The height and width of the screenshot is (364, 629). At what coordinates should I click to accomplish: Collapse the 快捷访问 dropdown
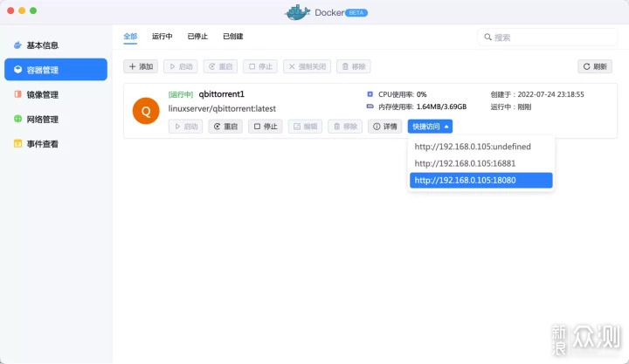click(x=430, y=127)
